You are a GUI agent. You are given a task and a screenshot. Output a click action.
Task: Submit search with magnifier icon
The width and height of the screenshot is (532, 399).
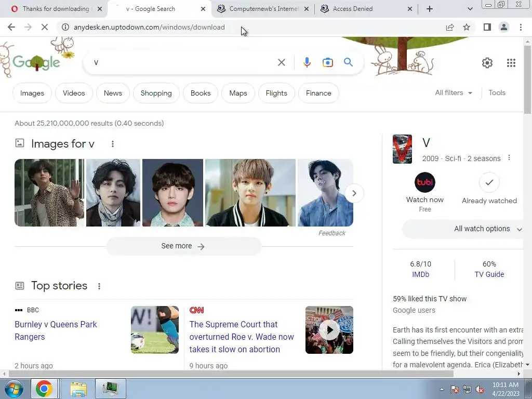click(x=348, y=62)
